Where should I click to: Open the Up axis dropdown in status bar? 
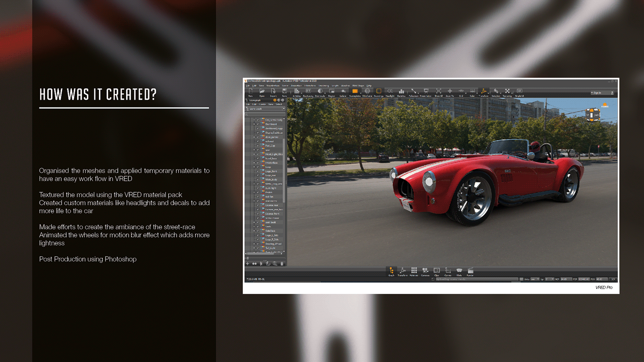(549, 279)
